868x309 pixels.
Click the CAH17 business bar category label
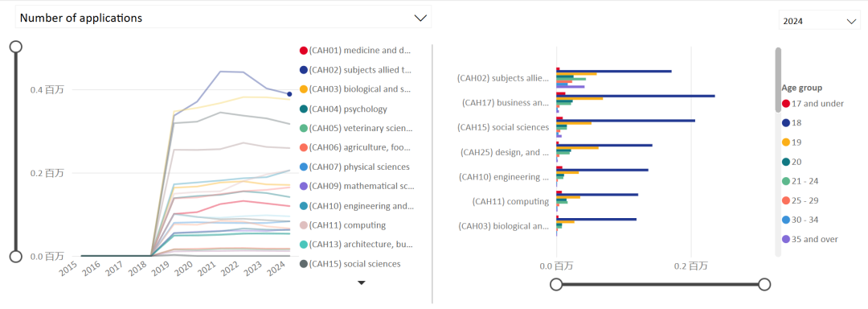[506, 102]
